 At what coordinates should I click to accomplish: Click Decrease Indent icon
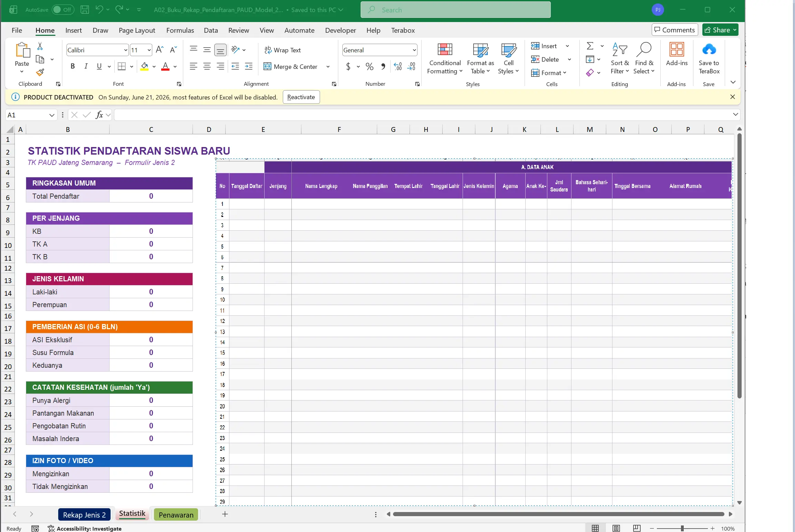[x=235, y=66]
